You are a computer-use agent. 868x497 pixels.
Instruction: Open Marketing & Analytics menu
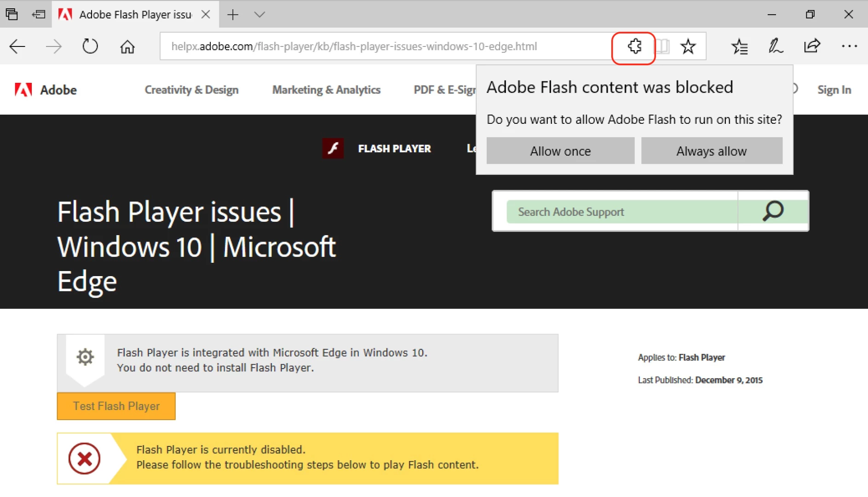point(326,90)
